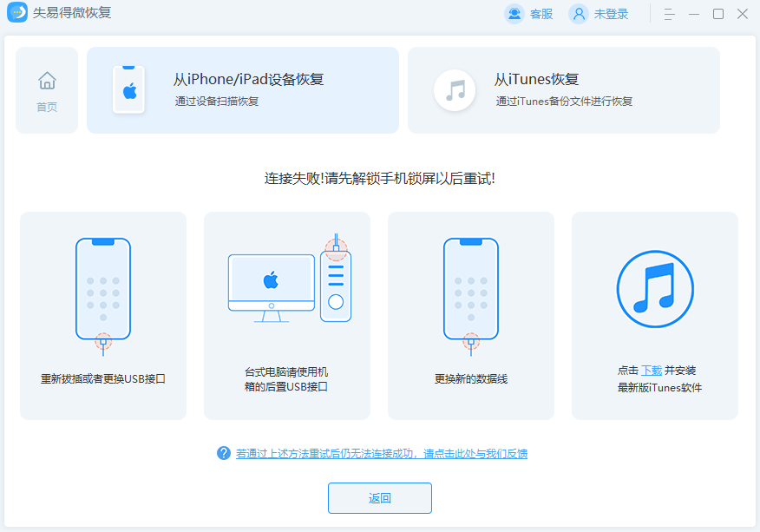Click the blue question mark help icon

coord(224,453)
